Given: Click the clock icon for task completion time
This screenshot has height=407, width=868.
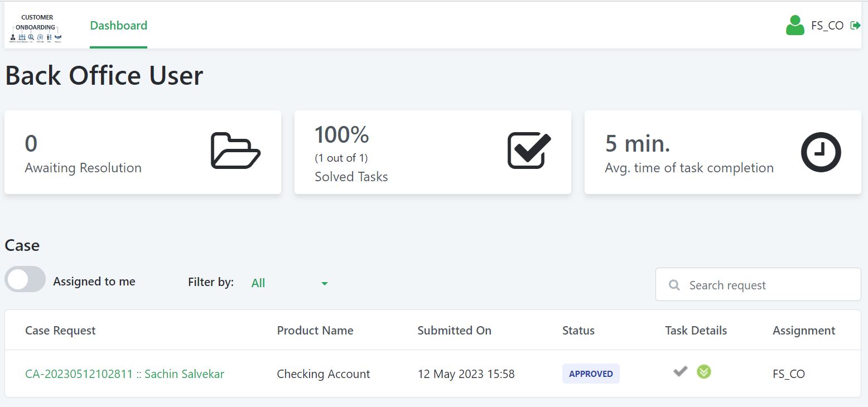Looking at the screenshot, I should [820, 152].
